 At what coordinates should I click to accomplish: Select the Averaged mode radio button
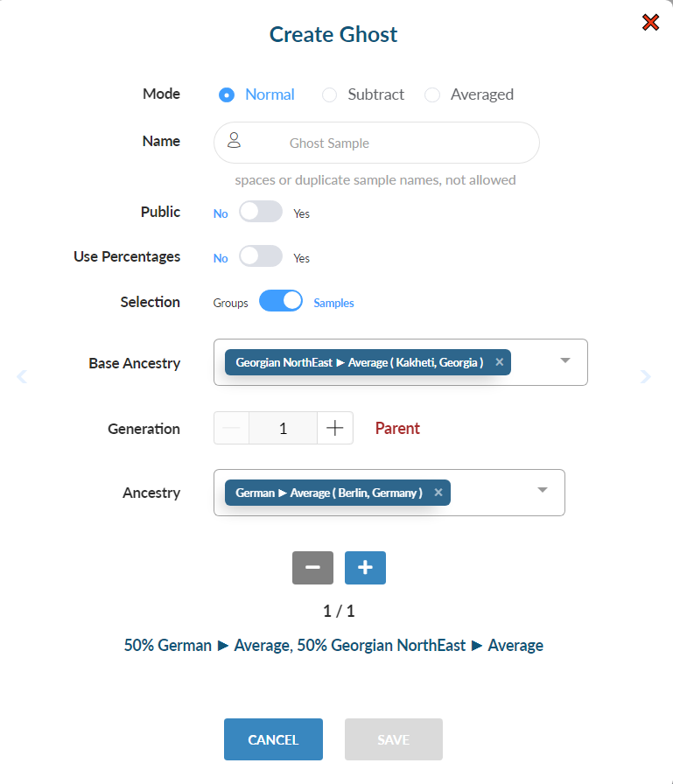[x=432, y=94]
